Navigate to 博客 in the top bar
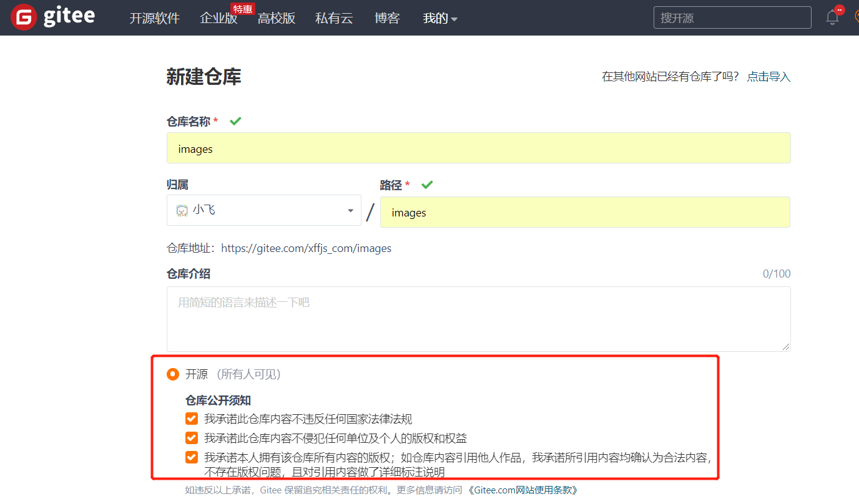The height and width of the screenshot is (504, 859). [387, 18]
